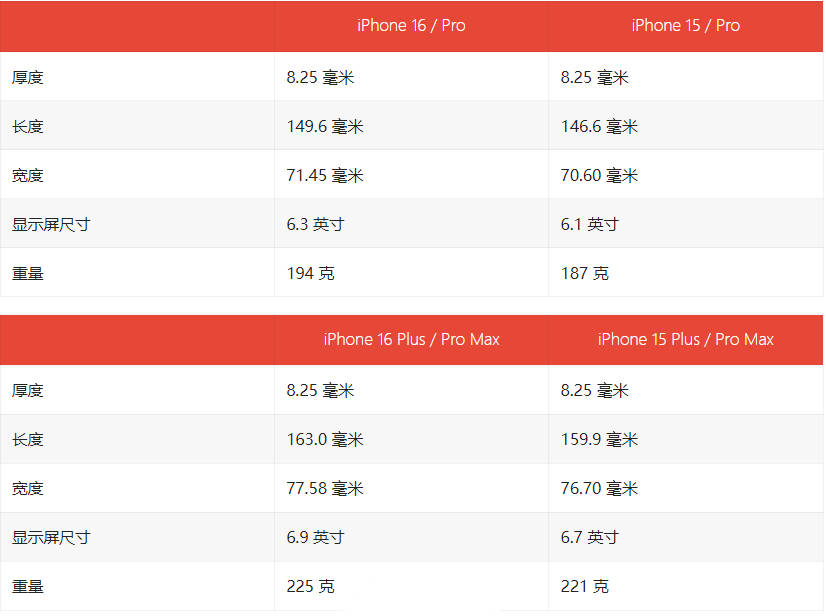Screen dimensions: 826x616
Task: Select the 6.7 英寸 display size cell
Action: (589, 538)
